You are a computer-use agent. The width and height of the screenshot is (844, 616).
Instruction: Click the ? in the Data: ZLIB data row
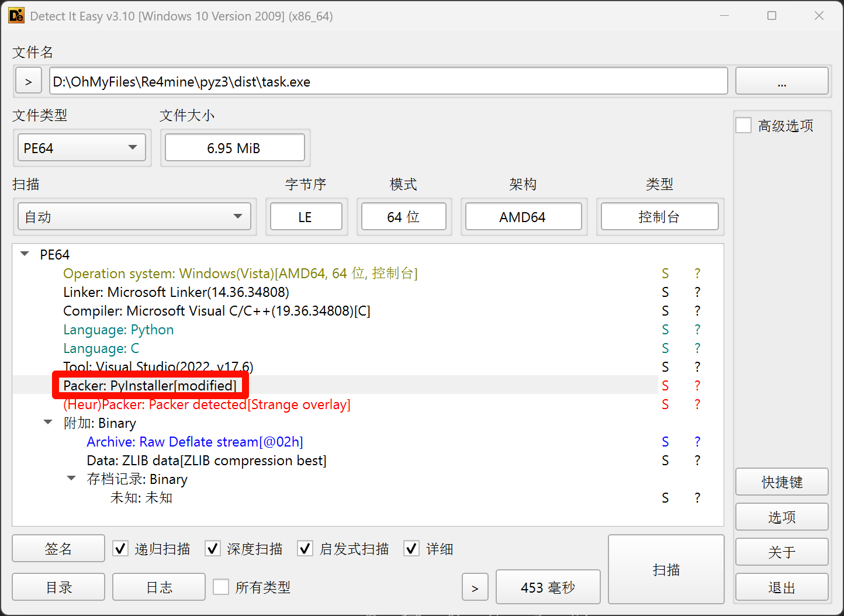click(x=697, y=461)
